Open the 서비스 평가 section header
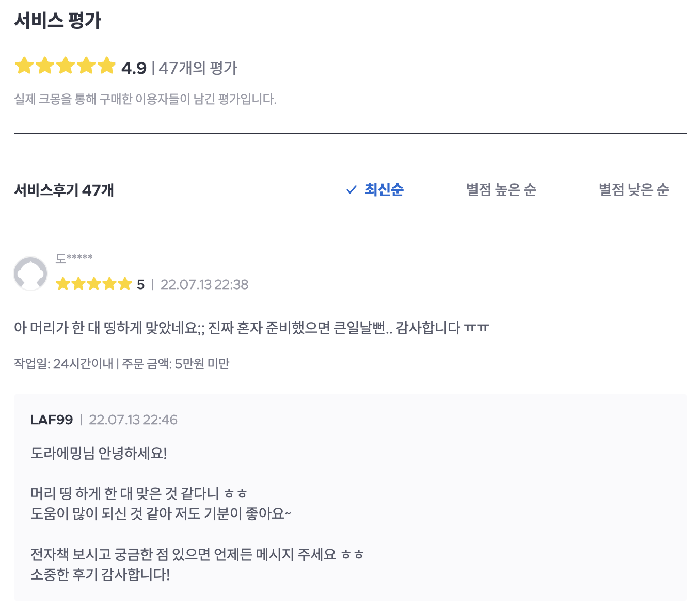 pos(59,20)
